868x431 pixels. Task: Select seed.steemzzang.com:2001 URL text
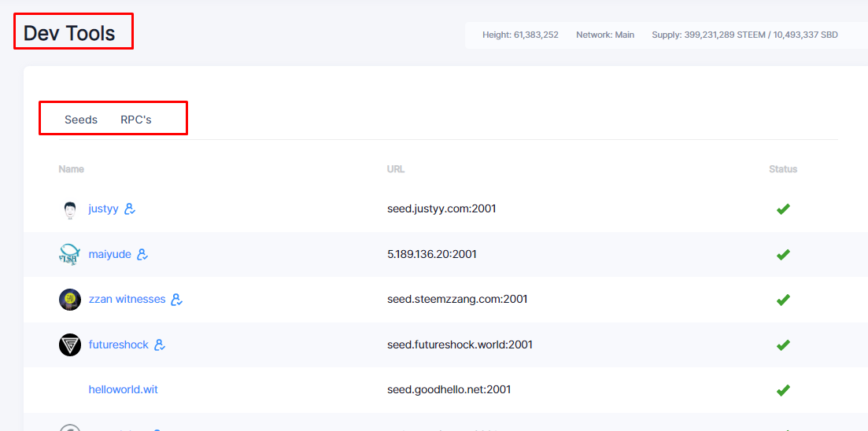pos(457,300)
